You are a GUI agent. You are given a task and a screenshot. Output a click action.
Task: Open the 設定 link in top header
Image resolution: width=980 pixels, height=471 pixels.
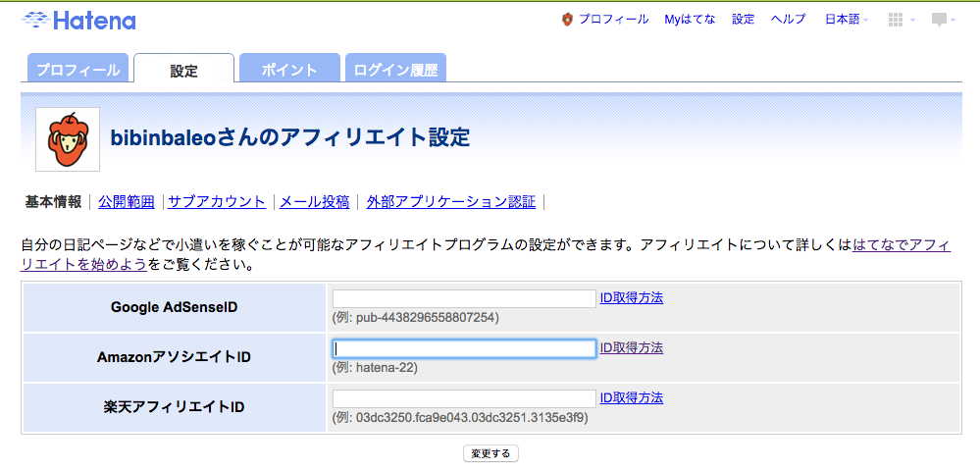coord(744,20)
